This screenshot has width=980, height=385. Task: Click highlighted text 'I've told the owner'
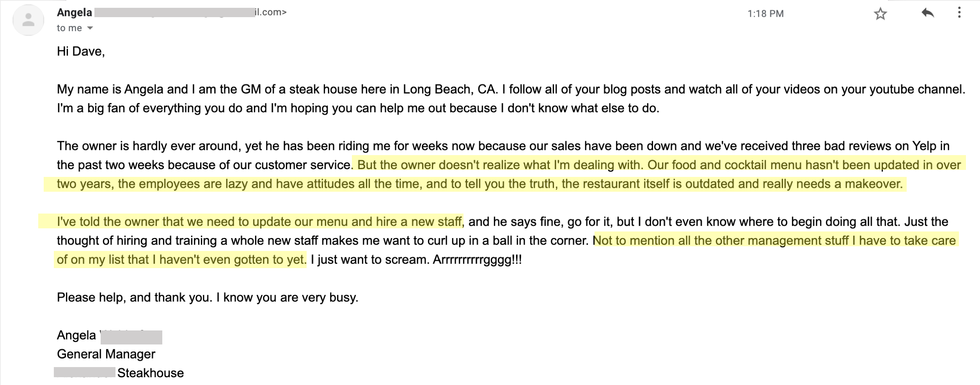259,222
